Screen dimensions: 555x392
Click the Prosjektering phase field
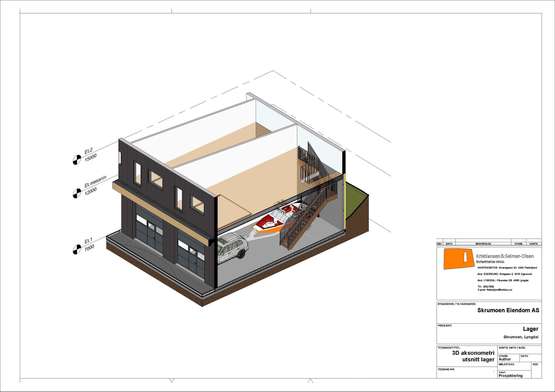(x=511, y=376)
